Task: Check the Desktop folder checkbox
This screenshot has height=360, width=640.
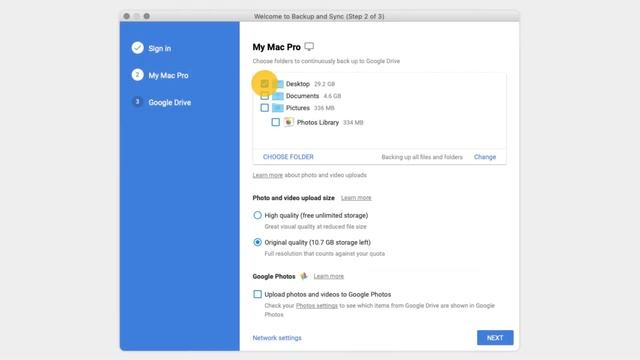Action: pos(264,84)
